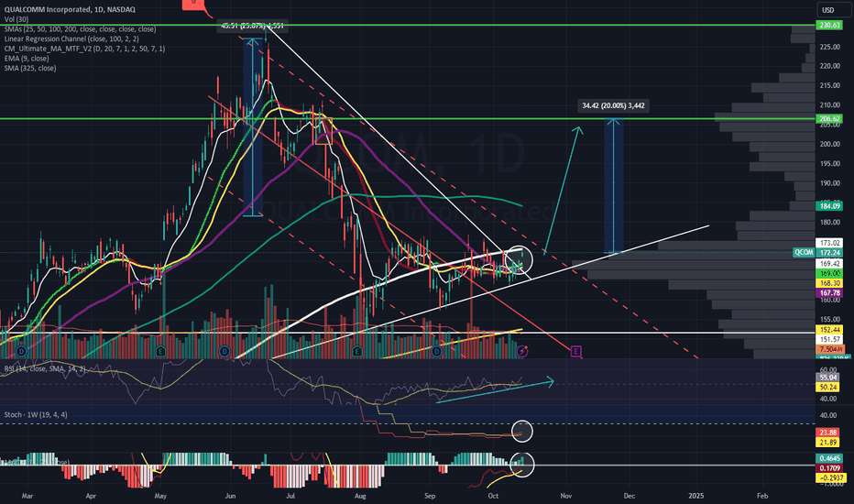Click the 172.24 current price label
The width and height of the screenshot is (854, 504).
pos(829,252)
